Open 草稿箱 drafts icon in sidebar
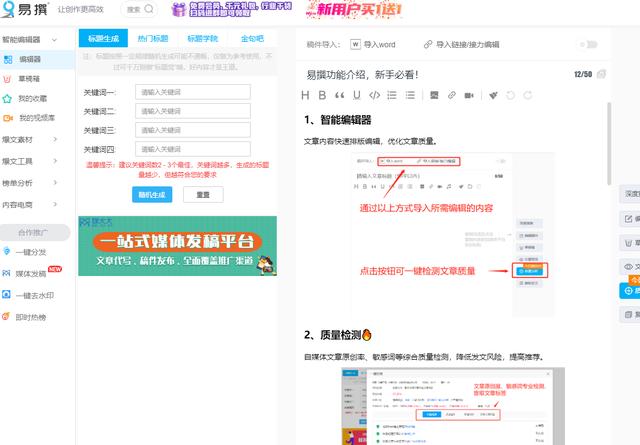640x445 pixels. tap(7, 79)
